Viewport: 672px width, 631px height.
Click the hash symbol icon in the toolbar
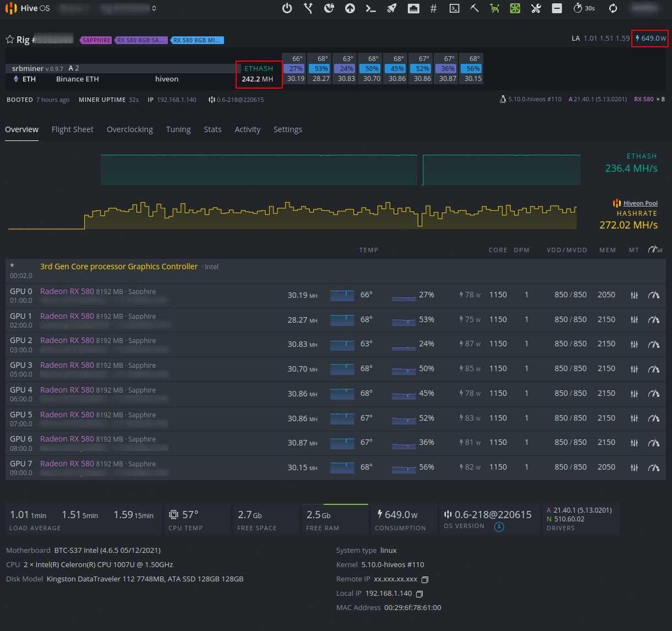pos(434,8)
